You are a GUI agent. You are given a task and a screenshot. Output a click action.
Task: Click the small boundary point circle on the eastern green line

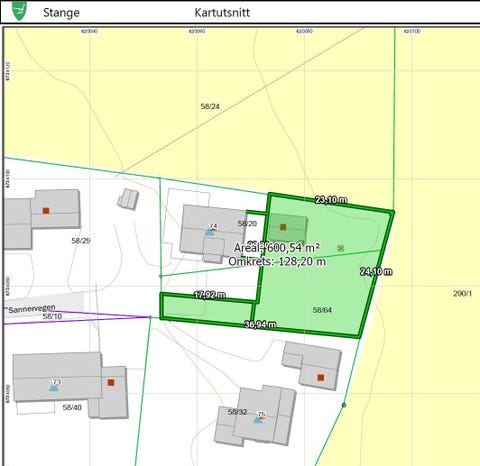[344, 405]
